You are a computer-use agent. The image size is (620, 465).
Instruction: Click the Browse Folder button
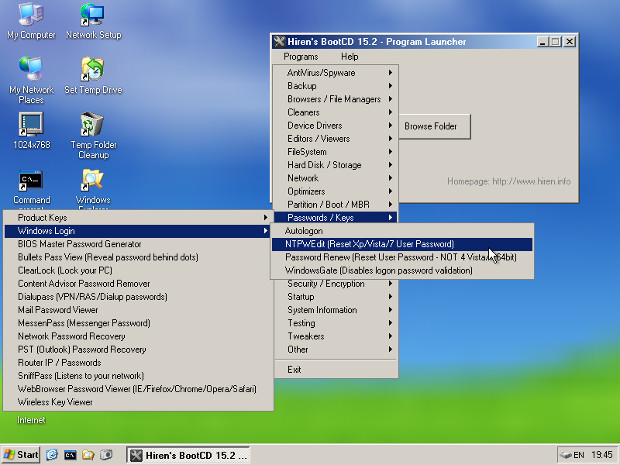(435, 127)
